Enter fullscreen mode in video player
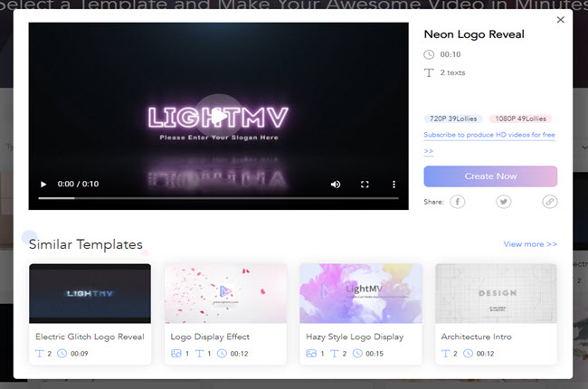This screenshot has width=588, height=389. click(x=365, y=185)
